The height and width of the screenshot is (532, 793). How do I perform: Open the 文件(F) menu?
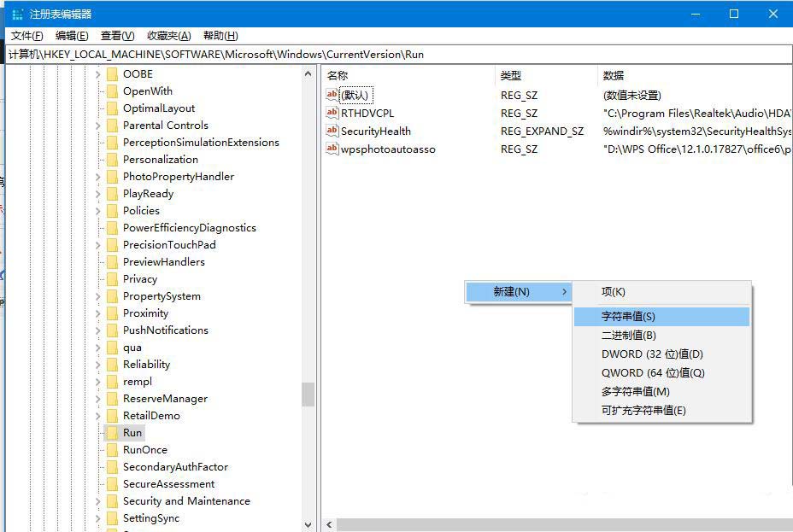26,36
